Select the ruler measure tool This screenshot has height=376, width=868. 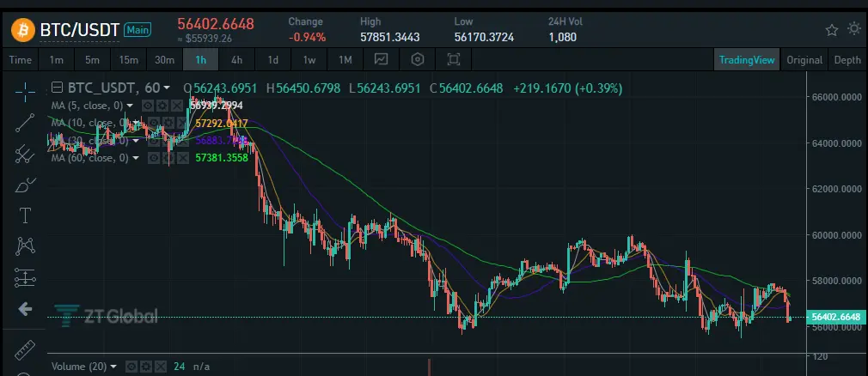tap(25, 349)
